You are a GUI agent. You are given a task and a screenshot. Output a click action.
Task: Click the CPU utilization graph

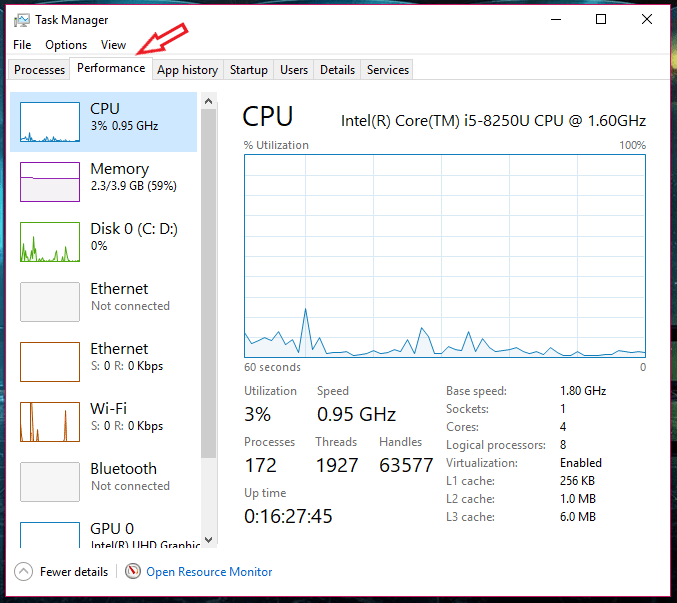445,256
